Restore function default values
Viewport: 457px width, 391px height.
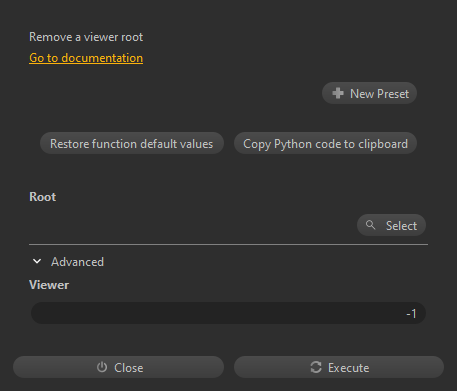pyautogui.click(x=132, y=143)
